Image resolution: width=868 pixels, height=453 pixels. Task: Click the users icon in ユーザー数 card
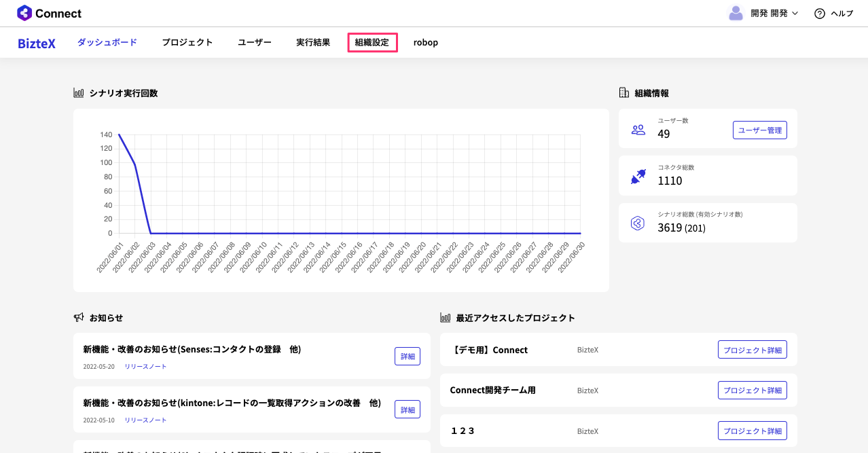[x=638, y=129]
